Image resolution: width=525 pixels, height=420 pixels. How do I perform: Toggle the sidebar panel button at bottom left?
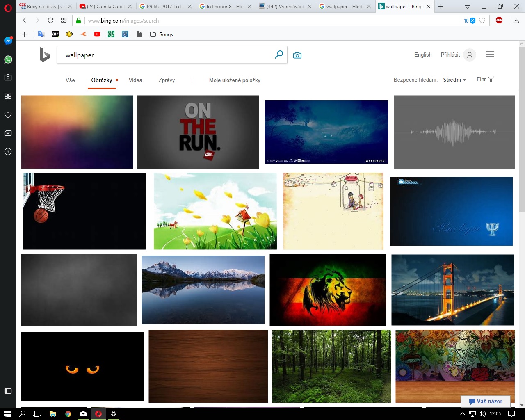point(8,391)
